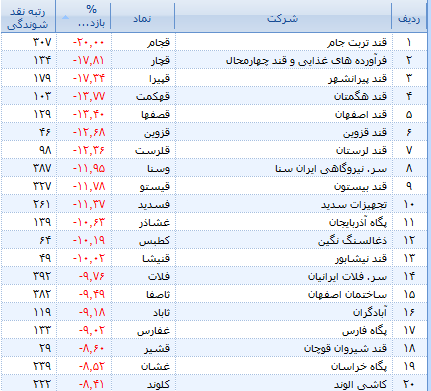Select company سر. فلات ایرانیان
The width and height of the screenshot is (431, 391).
[x=347, y=276]
